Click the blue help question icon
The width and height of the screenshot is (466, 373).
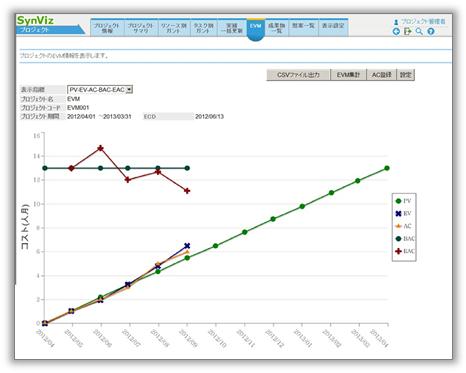click(x=431, y=32)
